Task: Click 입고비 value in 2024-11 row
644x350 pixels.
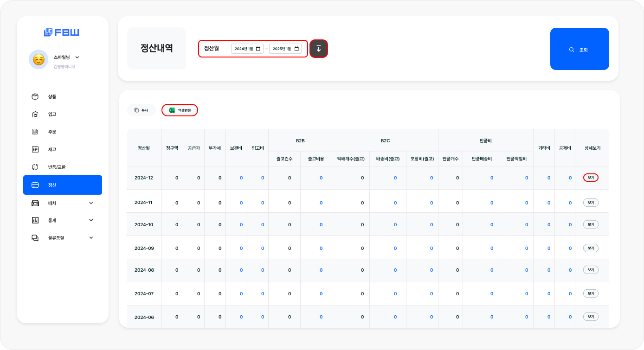Action: (x=263, y=203)
